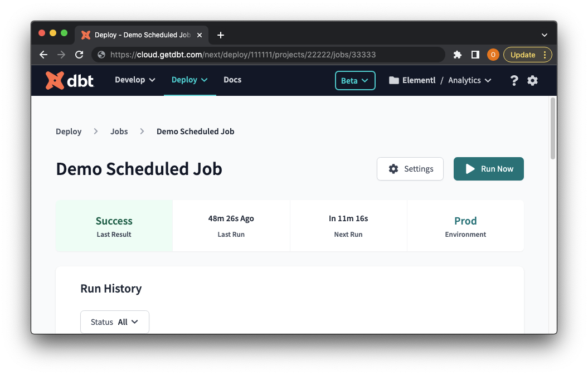
Task: Expand the Develop dropdown menu
Action: [135, 80]
